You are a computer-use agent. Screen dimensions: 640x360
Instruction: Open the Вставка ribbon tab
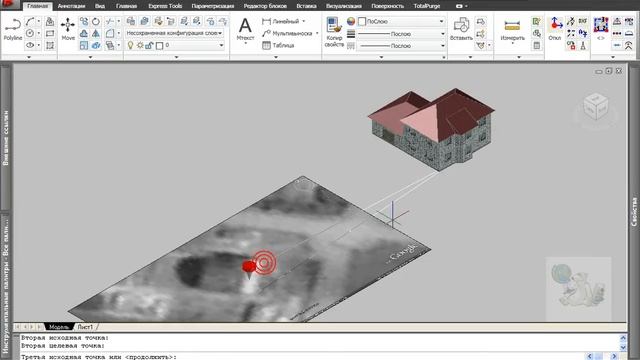pyautogui.click(x=307, y=6)
